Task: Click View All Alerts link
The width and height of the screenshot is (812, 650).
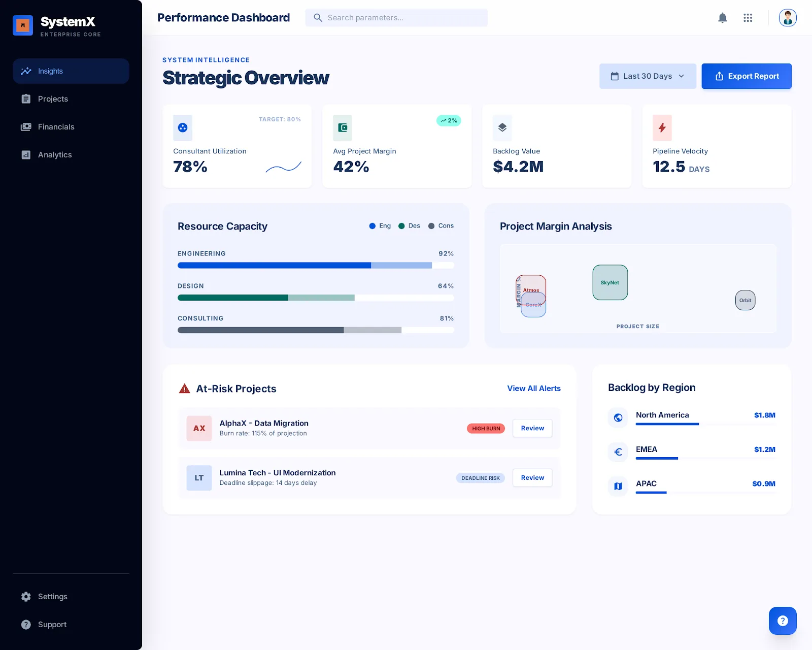Action: tap(534, 388)
